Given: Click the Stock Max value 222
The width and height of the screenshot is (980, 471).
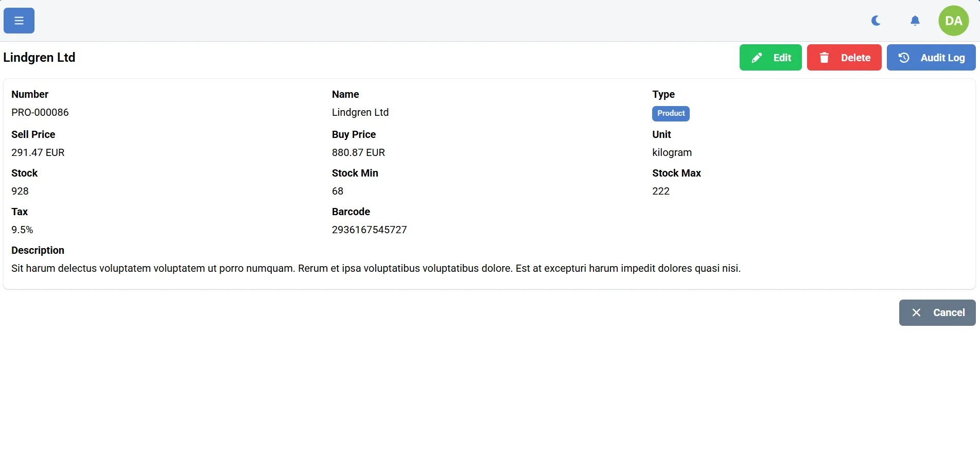Looking at the screenshot, I should tap(660, 191).
